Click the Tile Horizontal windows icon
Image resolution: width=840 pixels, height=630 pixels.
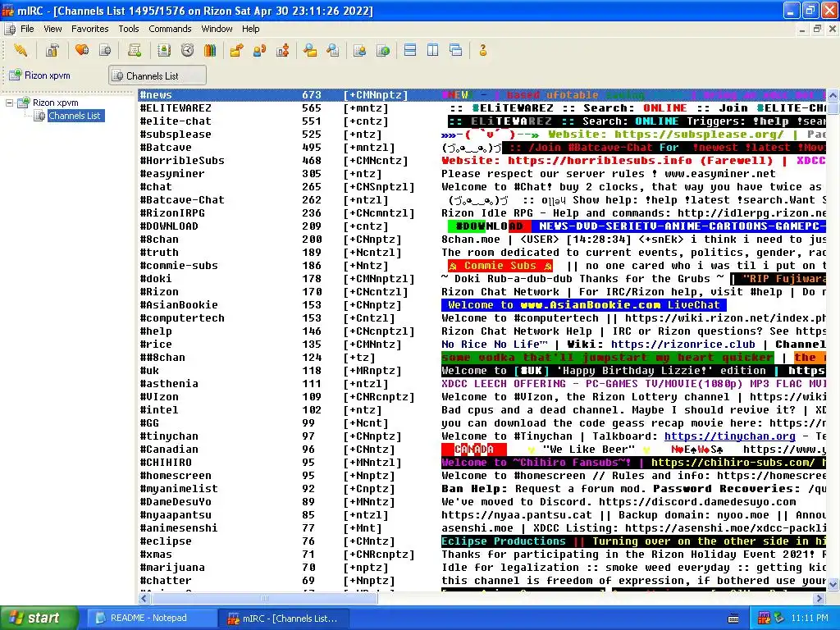(410, 50)
